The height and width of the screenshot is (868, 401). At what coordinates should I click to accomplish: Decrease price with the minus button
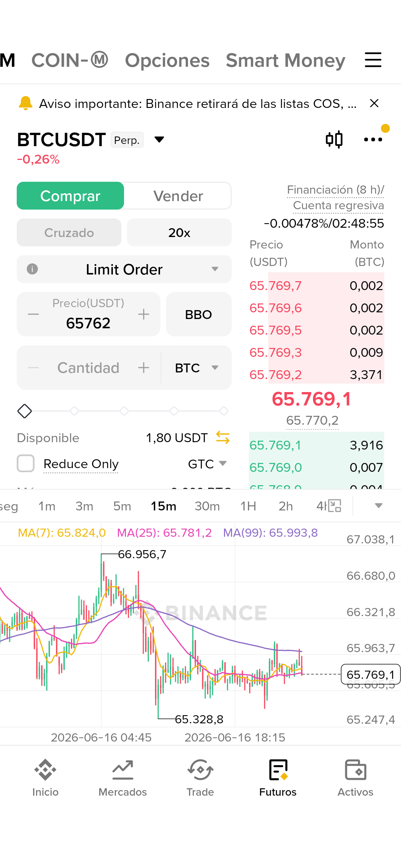coord(33,315)
